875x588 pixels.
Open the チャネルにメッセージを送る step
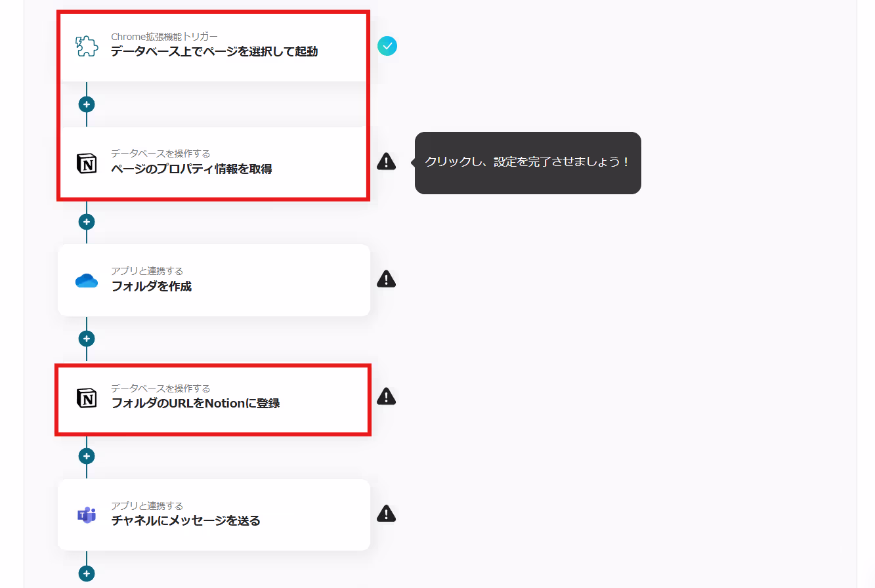point(214,515)
